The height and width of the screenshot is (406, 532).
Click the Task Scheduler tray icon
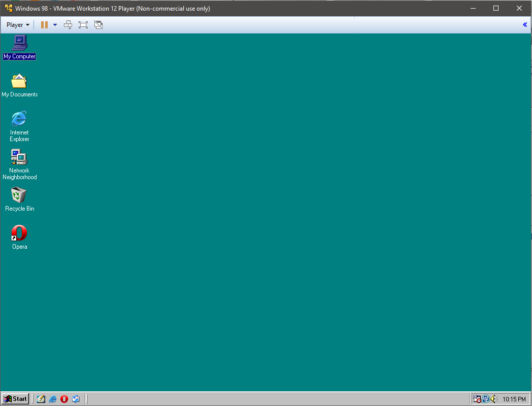(477, 399)
